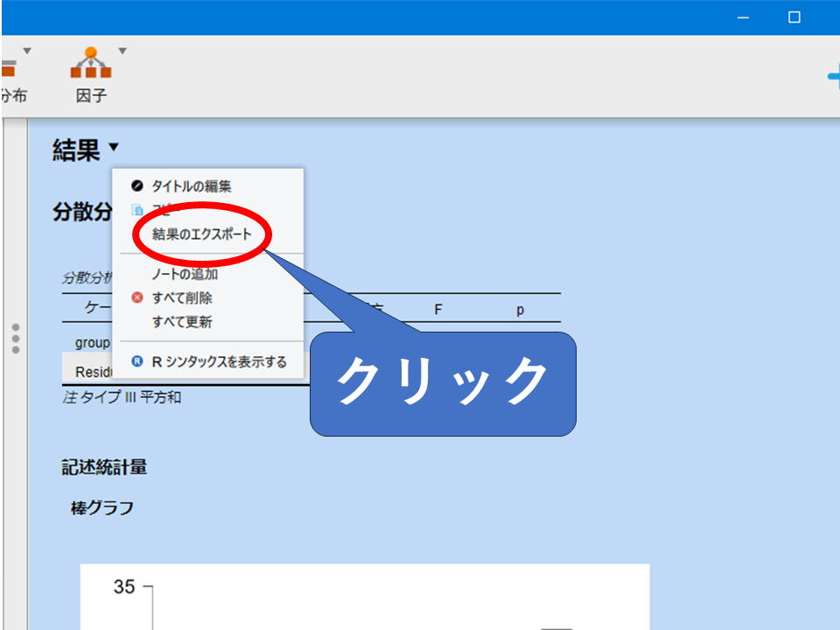
Task: Select ノートの追加 menu entry
Action: 185,275
